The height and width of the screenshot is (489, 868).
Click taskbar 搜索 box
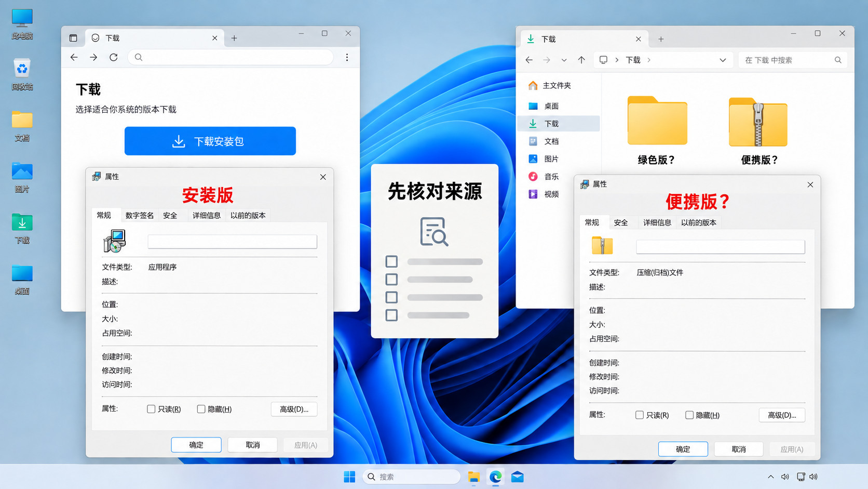(x=411, y=477)
